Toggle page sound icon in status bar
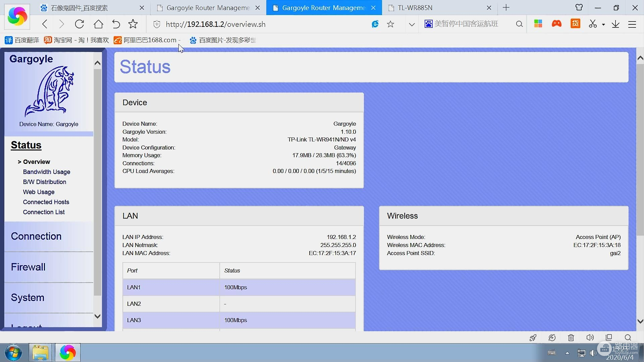This screenshot has width=644, height=362. click(x=590, y=338)
